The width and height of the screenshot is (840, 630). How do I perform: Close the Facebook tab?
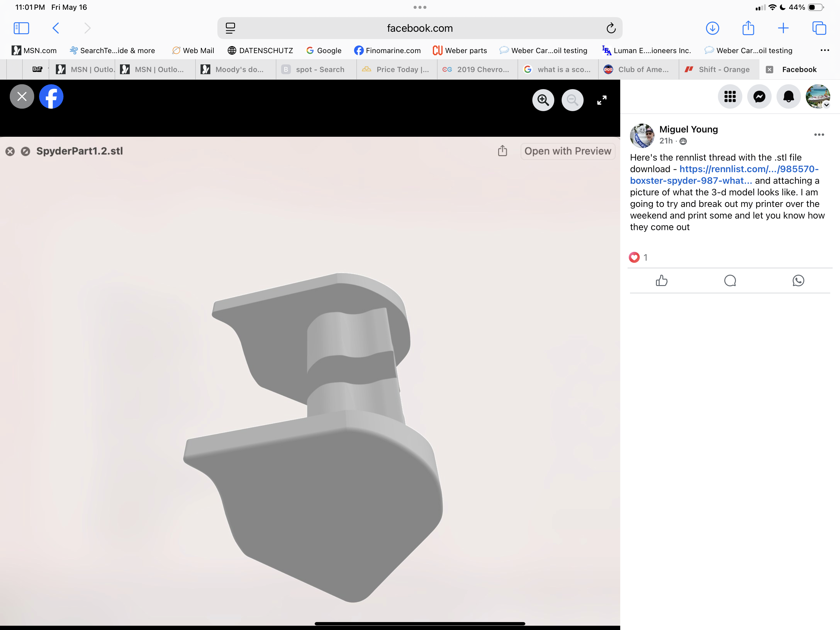[769, 70]
